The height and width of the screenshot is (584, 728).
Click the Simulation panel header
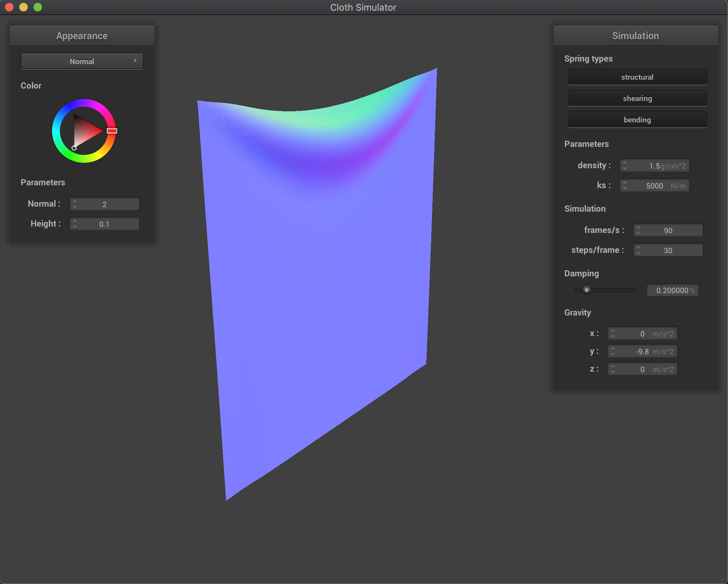point(635,36)
